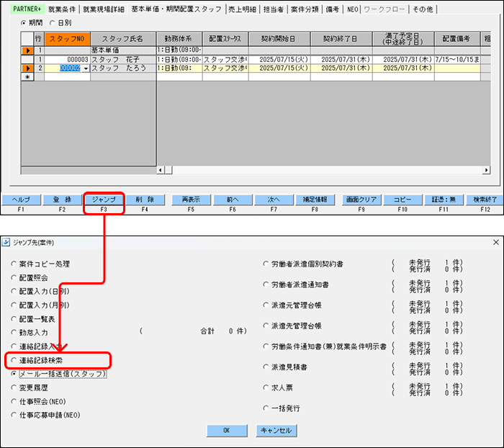Open the staff number dropdown for 000002

pos(86,68)
